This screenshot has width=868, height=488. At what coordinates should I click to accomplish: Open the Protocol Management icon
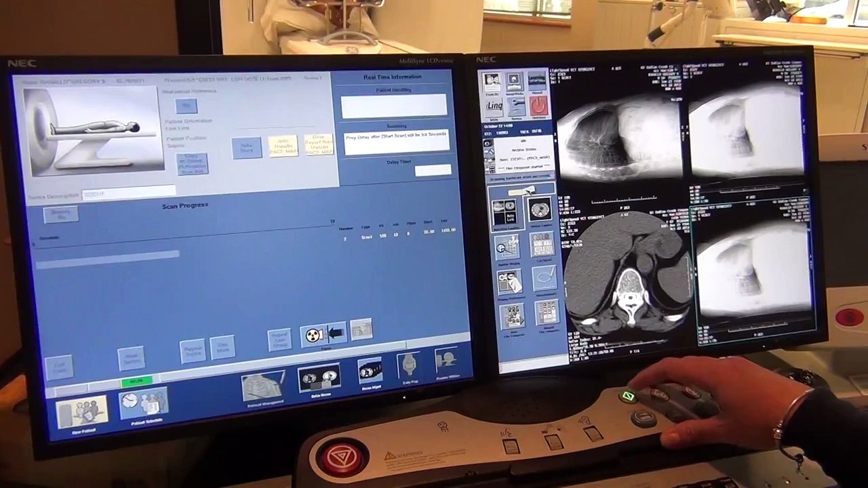point(262,388)
